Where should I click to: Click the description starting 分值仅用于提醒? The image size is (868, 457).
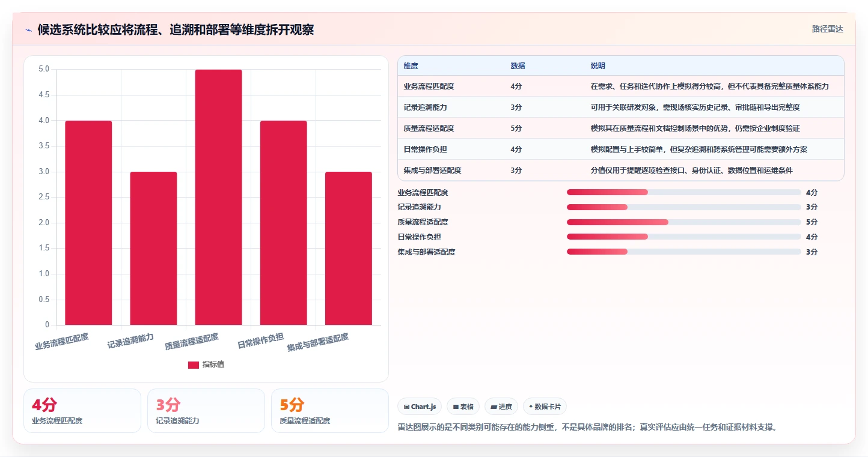pyautogui.click(x=692, y=171)
